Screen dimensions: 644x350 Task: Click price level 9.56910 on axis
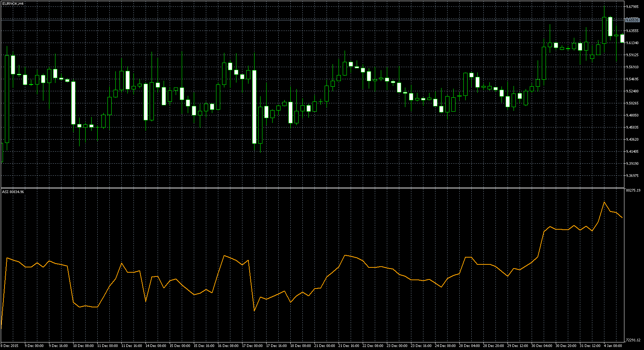coord(632,67)
